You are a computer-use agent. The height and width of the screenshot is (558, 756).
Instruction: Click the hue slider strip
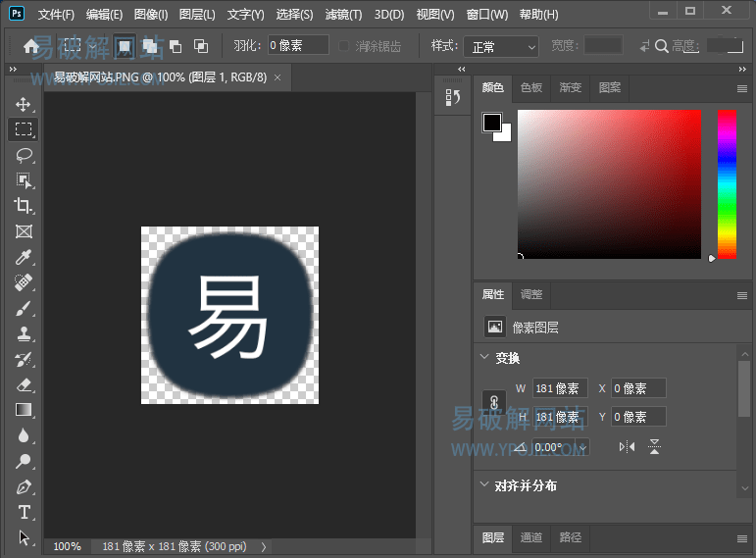(727, 184)
